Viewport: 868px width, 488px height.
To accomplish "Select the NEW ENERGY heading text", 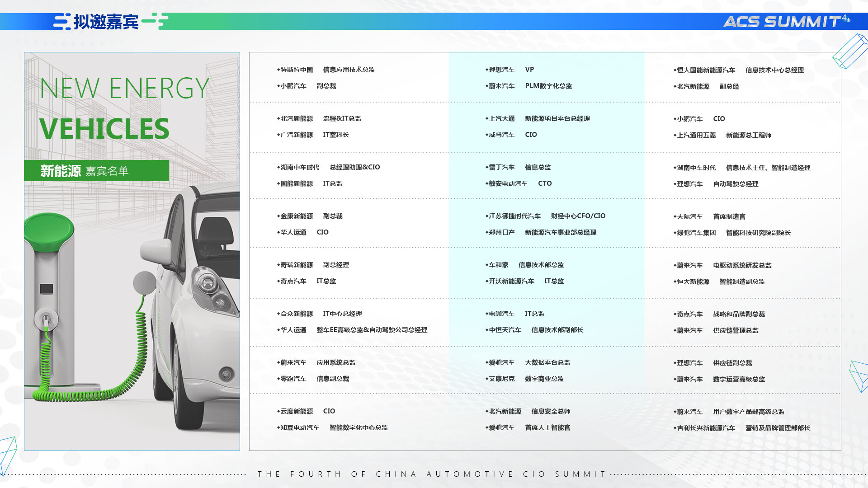I will click(124, 88).
